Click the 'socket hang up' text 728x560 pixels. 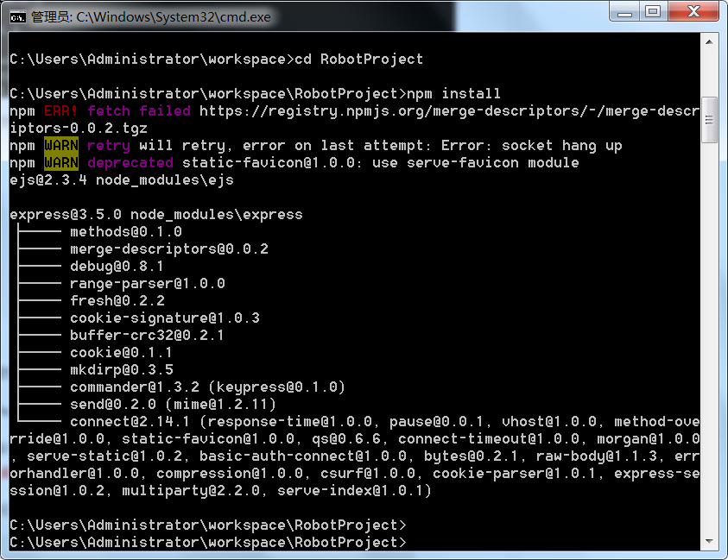tap(562, 146)
